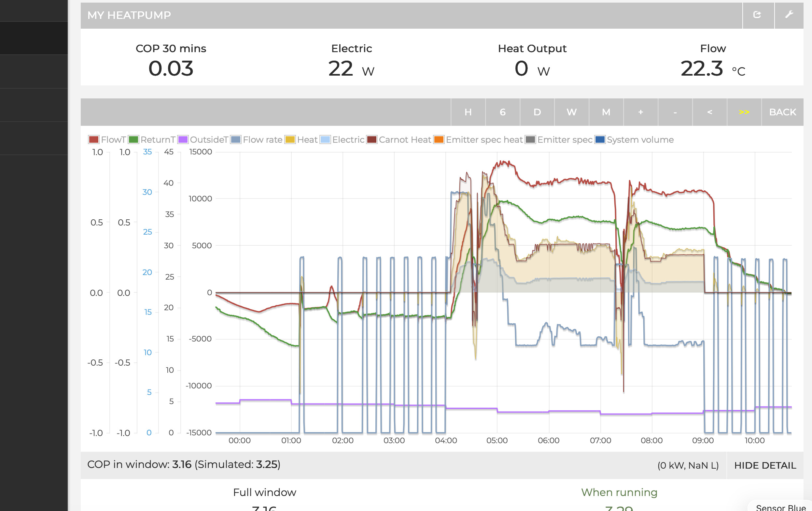
Task: Select the H hour view
Action: click(x=468, y=112)
